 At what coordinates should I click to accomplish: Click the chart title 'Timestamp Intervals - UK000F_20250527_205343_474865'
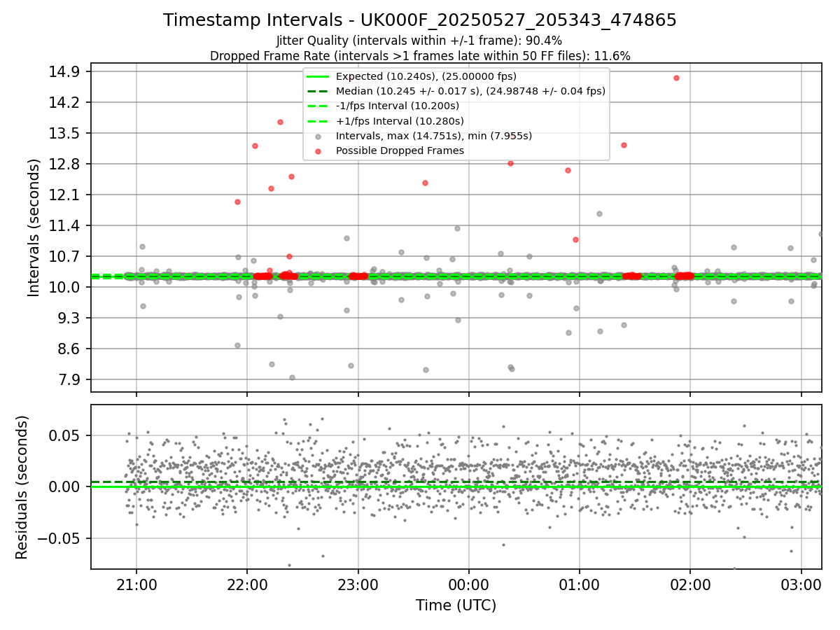coord(420,20)
